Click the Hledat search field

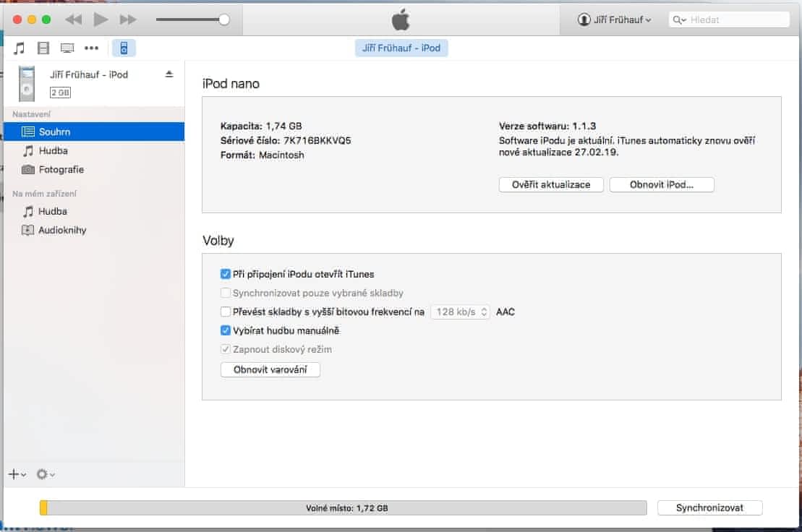[x=729, y=20]
